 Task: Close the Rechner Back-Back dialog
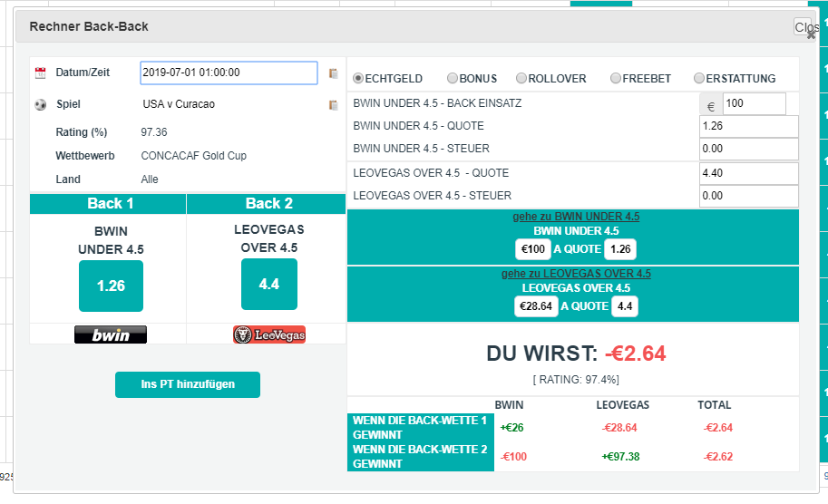[x=804, y=29]
